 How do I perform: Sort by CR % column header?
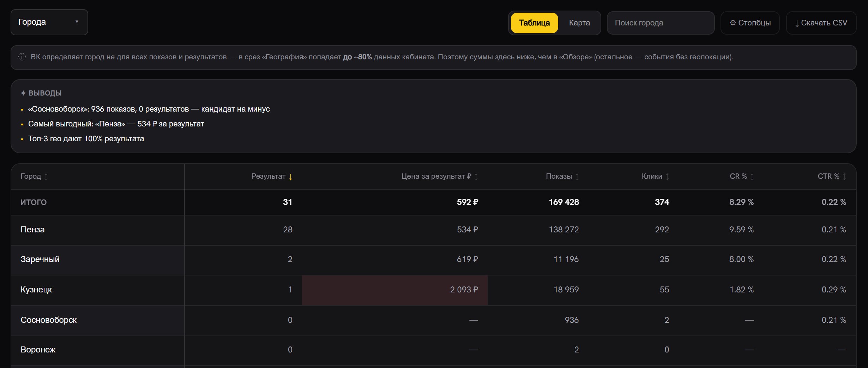pyautogui.click(x=738, y=176)
